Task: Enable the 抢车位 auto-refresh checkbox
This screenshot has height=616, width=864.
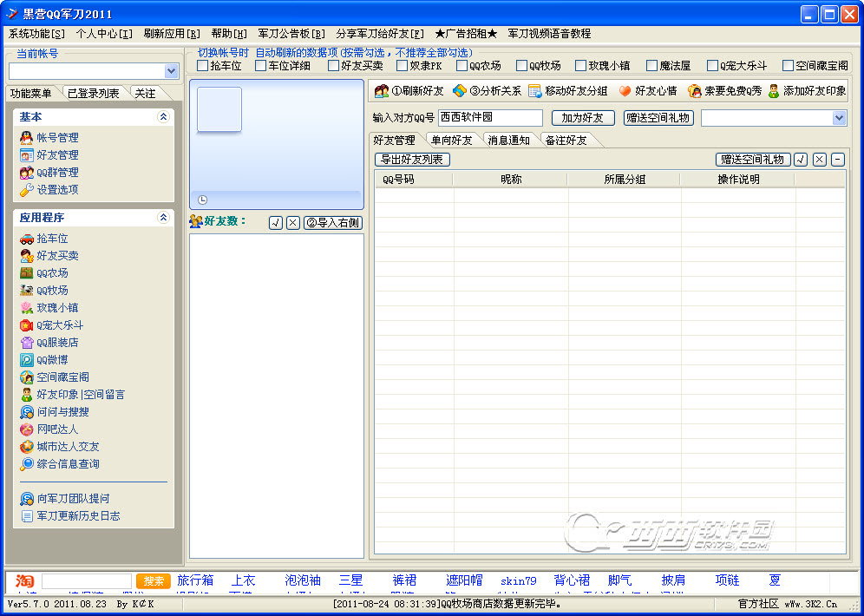Action: (203, 66)
